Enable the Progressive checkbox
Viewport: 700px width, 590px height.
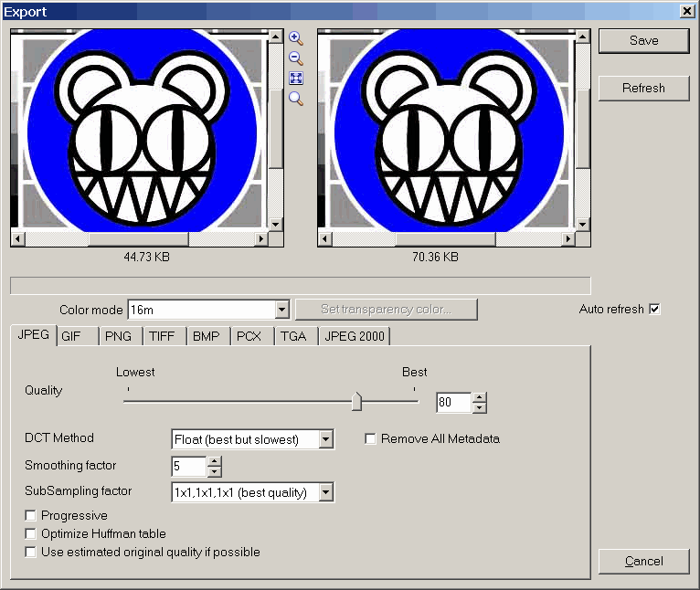coord(30,515)
